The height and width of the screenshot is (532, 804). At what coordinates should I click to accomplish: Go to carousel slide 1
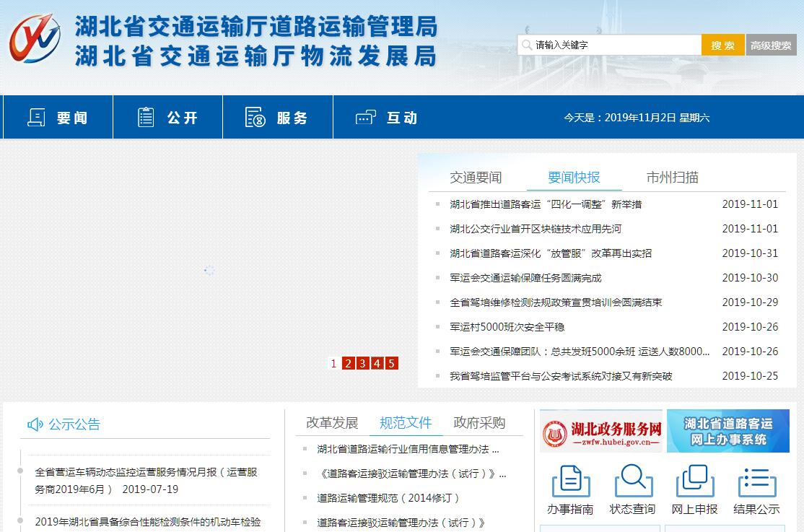pyautogui.click(x=334, y=363)
